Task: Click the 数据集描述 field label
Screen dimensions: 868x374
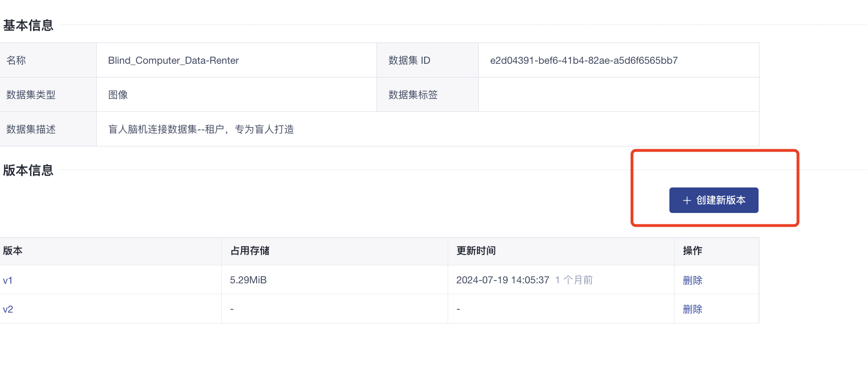Action: (x=31, y=129)
